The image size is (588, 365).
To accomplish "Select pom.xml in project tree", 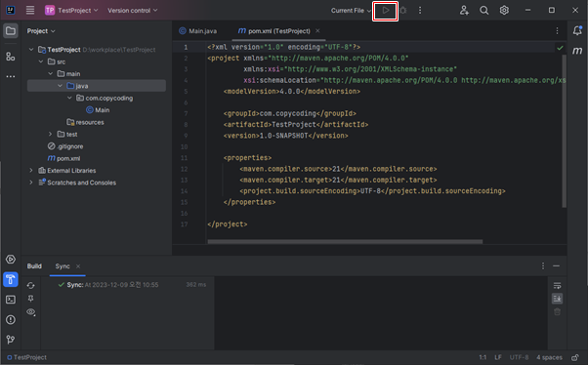I will (x=63, y=158).
